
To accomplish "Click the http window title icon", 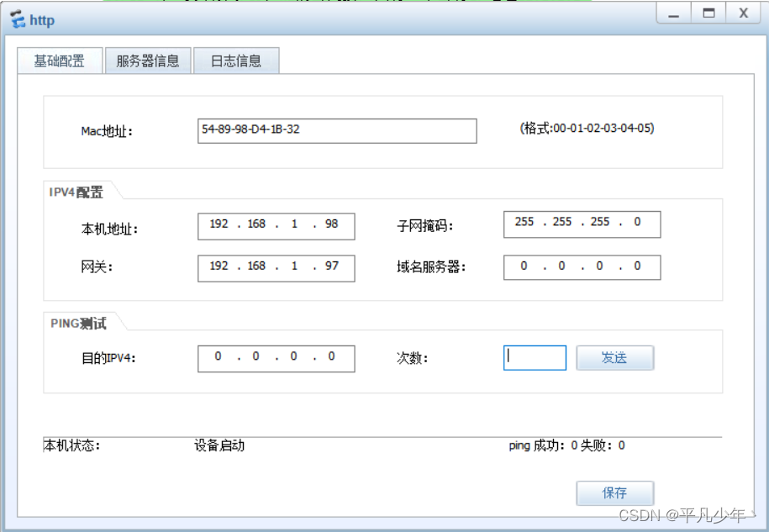I will 18,20.
